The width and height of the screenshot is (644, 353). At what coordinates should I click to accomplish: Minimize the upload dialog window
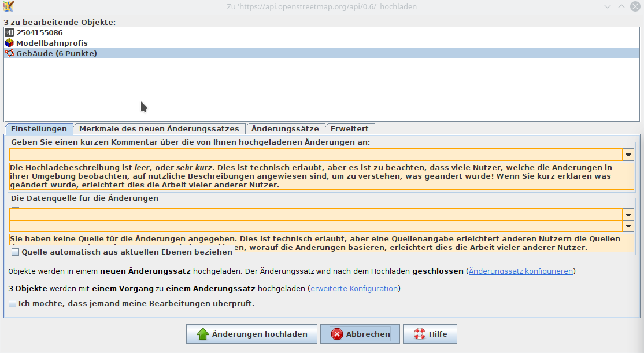[607, 6]
